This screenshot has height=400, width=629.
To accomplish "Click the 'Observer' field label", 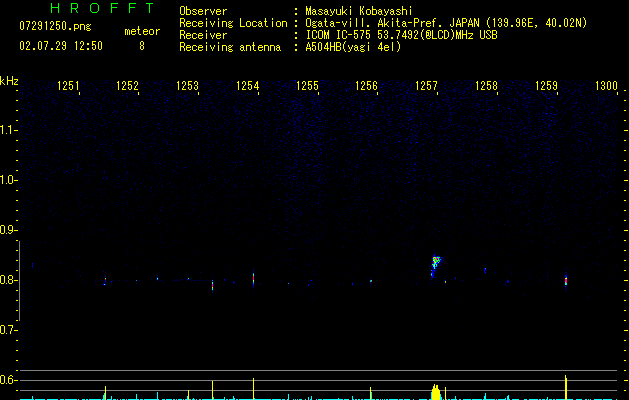I will coord(203,11).
